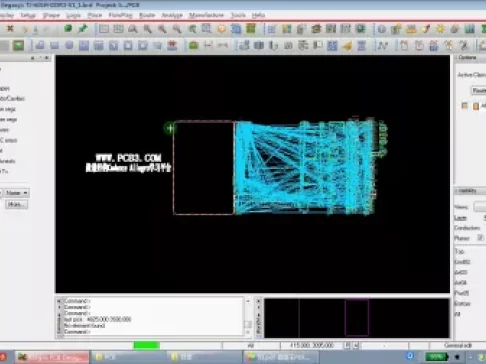The image size is (486, 364).
Task: Click the world view thumbnail at bottom right
Action: click(x=356, y=318)
